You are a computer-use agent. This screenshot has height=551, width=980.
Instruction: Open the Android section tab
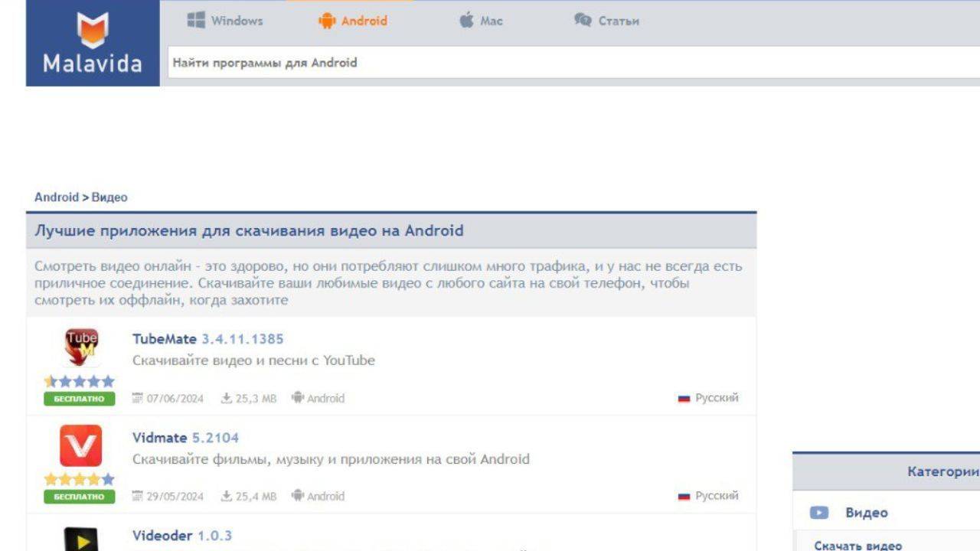tap(353, 21)
